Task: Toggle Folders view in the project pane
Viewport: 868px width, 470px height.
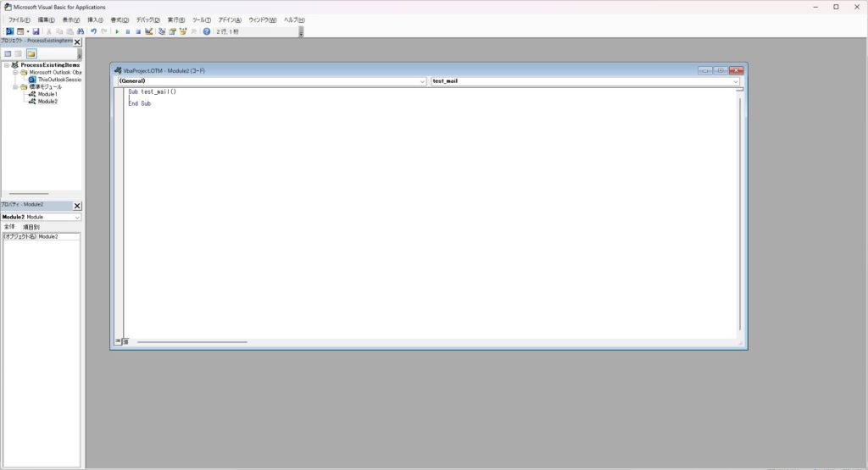Action: [31, 53]
